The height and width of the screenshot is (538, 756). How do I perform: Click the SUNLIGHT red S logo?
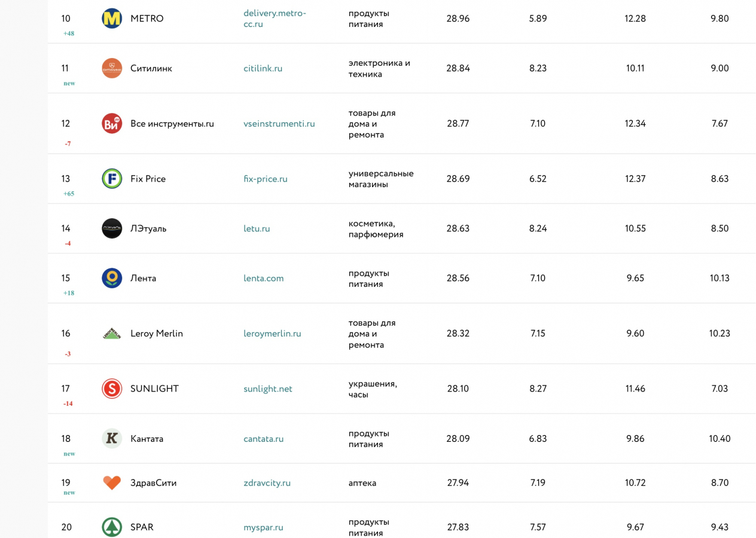(112, 389)
